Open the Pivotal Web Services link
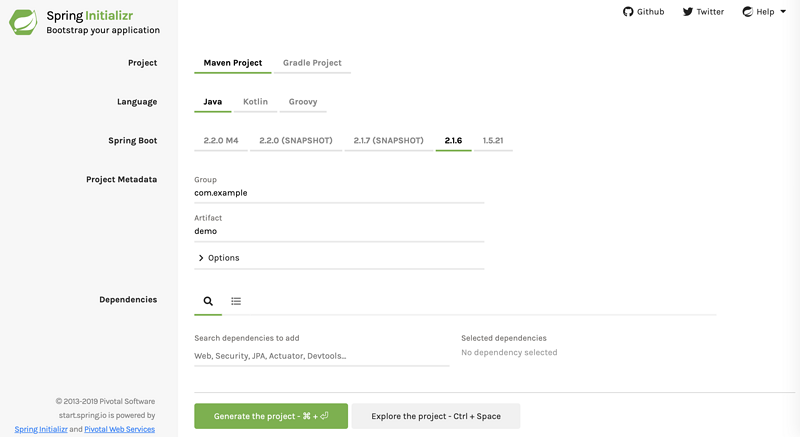The image size is (800, 437). point(119,429)
